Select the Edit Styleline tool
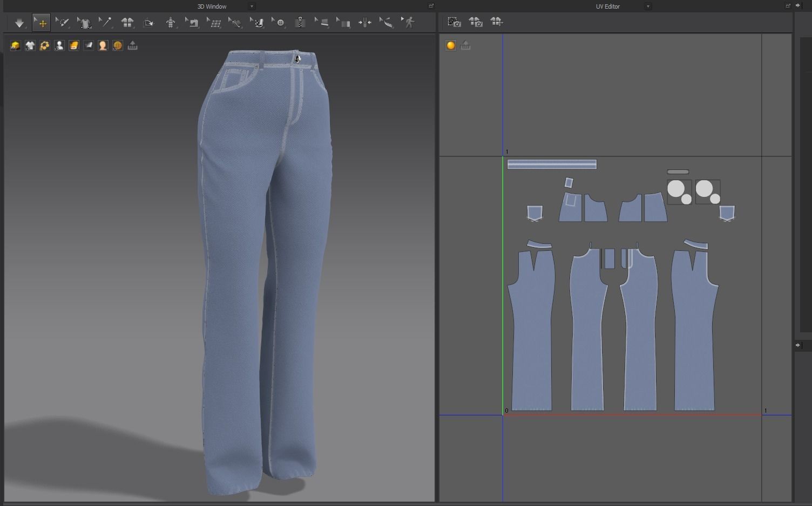 322,23
